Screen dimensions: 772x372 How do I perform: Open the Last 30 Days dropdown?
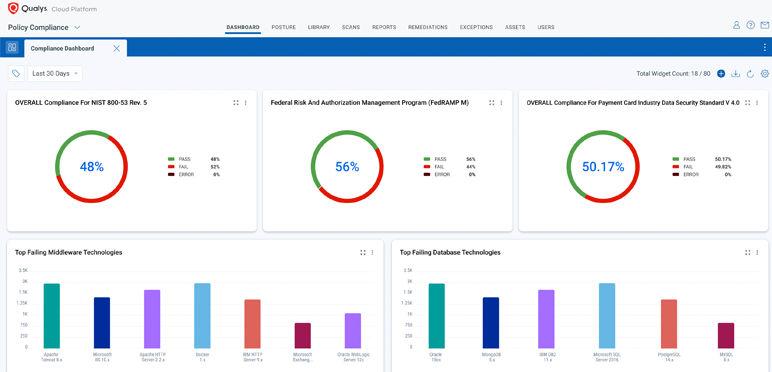coord(55,73)
